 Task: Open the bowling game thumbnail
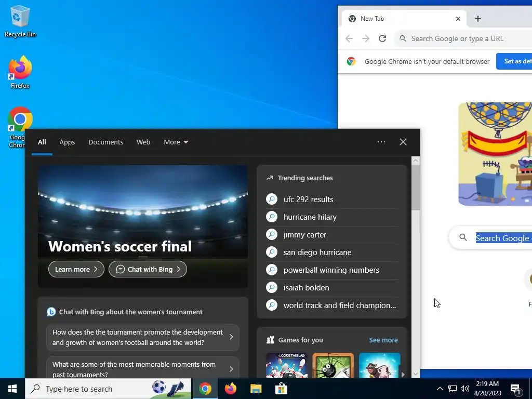[287, 366]
